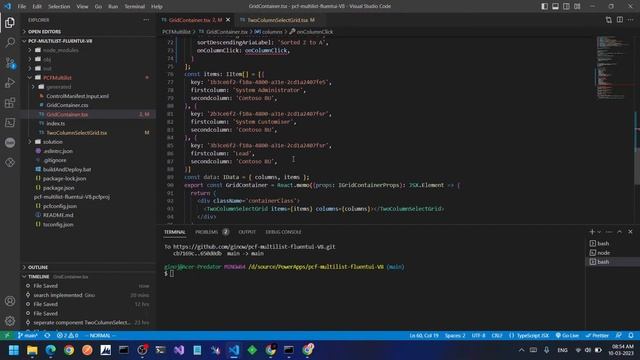
Task: Expand the generated folder
Action: coord(88,87)
